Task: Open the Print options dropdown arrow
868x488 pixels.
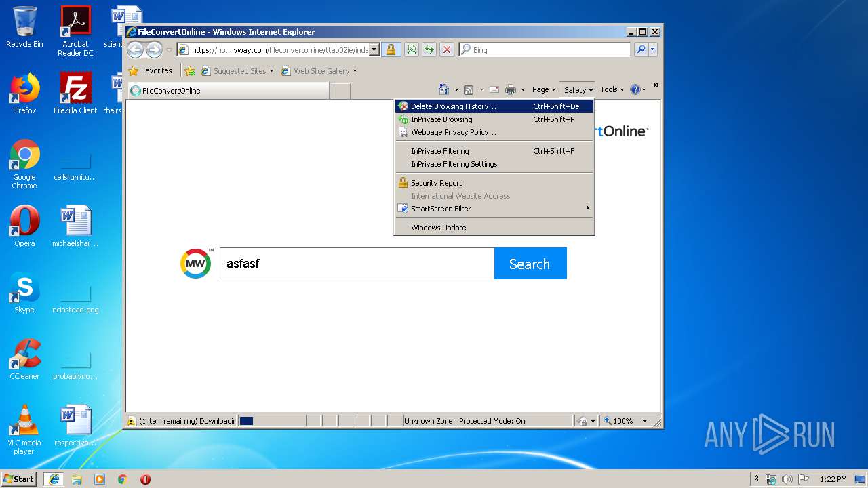Action: (x=523, y=89)
